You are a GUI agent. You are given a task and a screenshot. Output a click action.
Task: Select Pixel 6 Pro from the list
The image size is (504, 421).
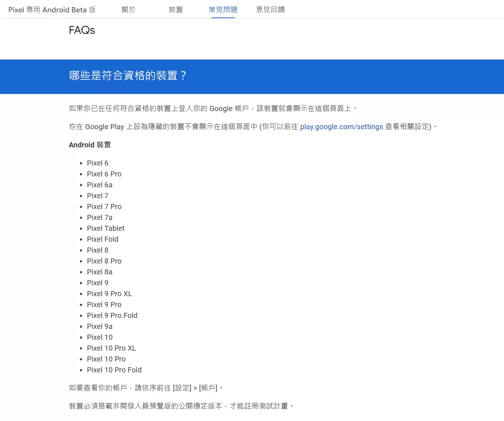pyautogui.click(x=104, y=174)
